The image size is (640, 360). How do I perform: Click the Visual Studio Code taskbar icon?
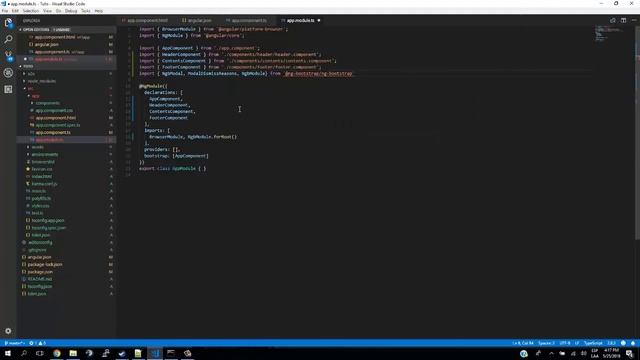point(155,353)
